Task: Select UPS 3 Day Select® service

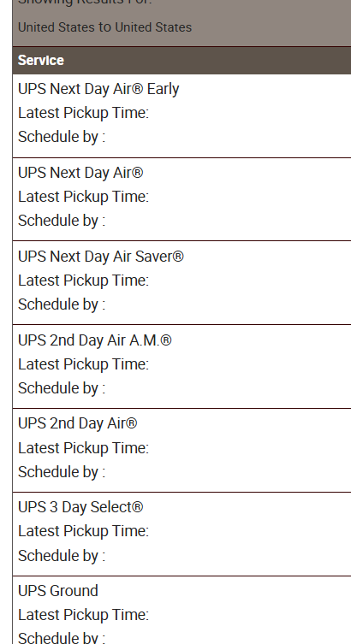Action: 80,507
